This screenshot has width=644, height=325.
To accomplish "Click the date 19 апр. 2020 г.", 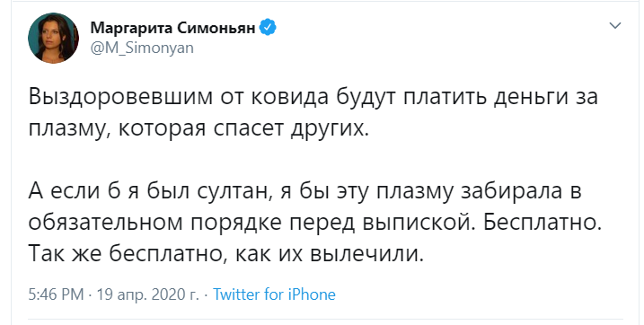I will [x=147, y=294].
